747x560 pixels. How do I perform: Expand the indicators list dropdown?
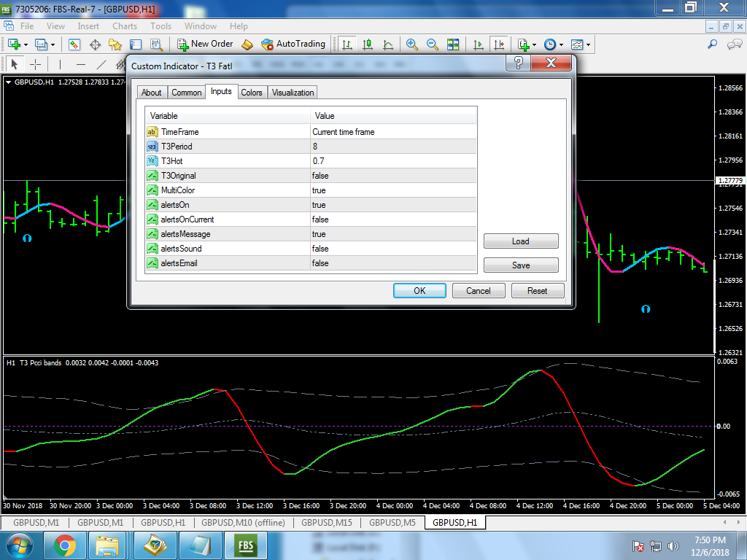coord(534,45)
